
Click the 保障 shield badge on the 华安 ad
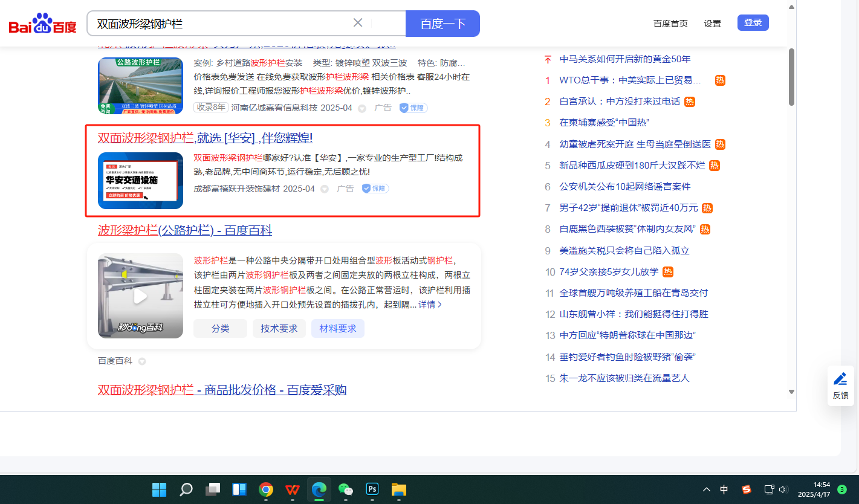[375, 189]
